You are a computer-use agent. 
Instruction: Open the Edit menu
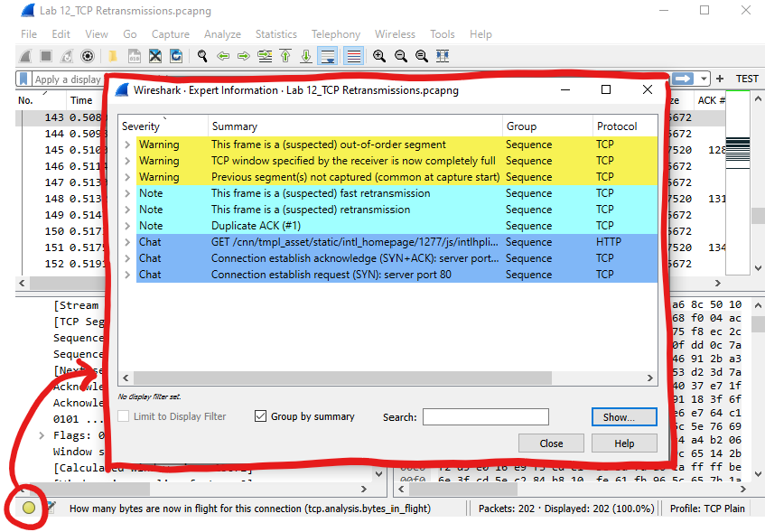61,34
